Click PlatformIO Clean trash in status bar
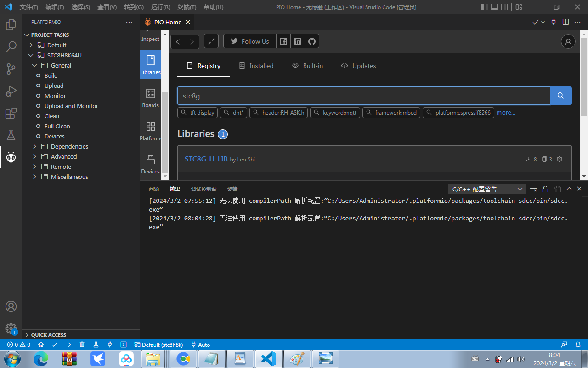This screenshot has width=588, height=368. click(82, 345)
